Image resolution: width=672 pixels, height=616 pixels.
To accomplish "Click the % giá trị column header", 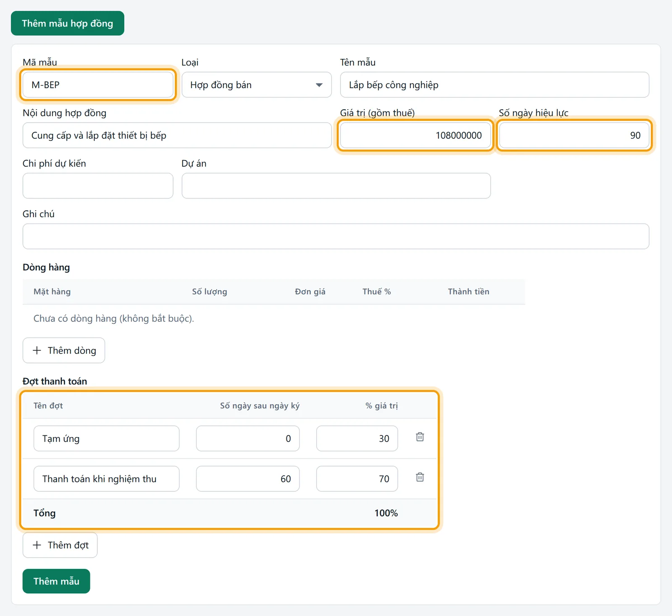I will (381, 406).
